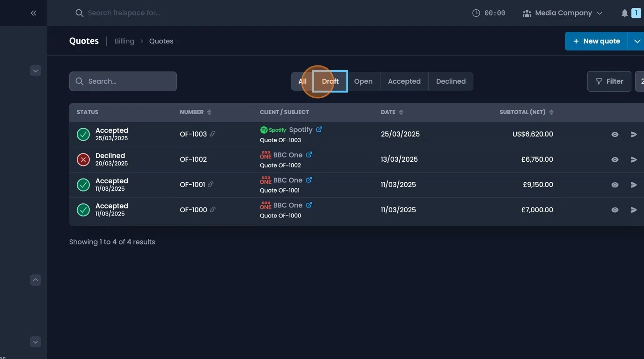Click the green accepted status icon on OF-1000
This screenshot has width=644, height=359.
coord(83,210)
